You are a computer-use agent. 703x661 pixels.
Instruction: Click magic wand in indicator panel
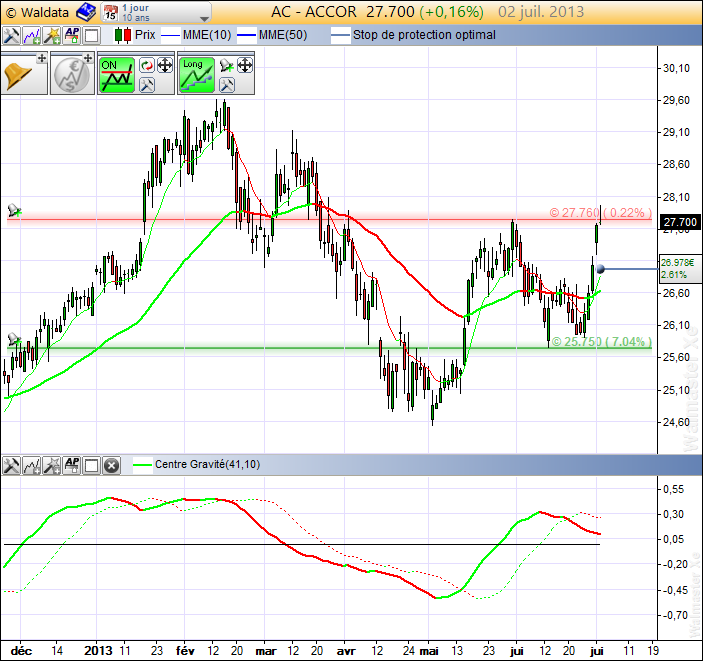click(x=52, y=465)
